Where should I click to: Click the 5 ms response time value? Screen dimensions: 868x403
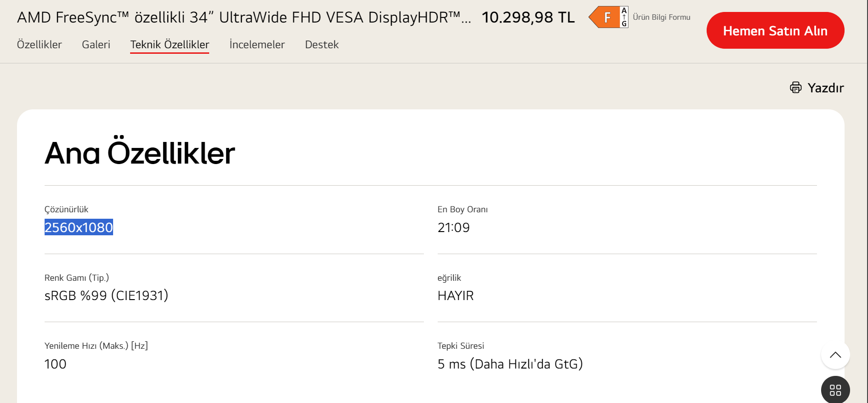[510, 364]
